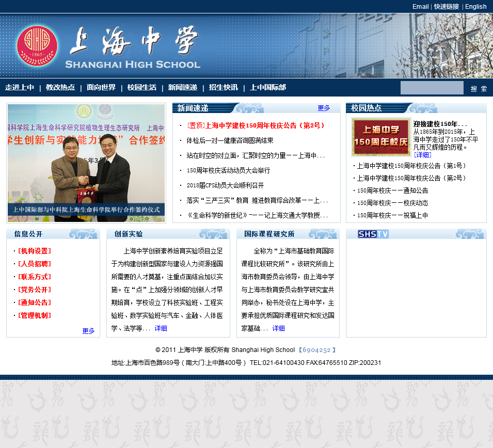Click the 国际课程研究所 panel heading
The height and width of the screenshot is (448, 493).
(269, 234)
